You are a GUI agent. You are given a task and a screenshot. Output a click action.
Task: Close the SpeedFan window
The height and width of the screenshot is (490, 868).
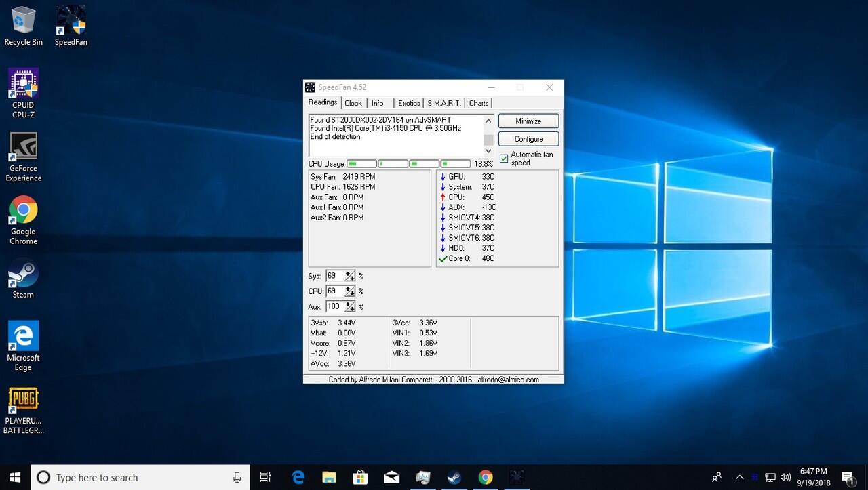(x=549, y=87)
